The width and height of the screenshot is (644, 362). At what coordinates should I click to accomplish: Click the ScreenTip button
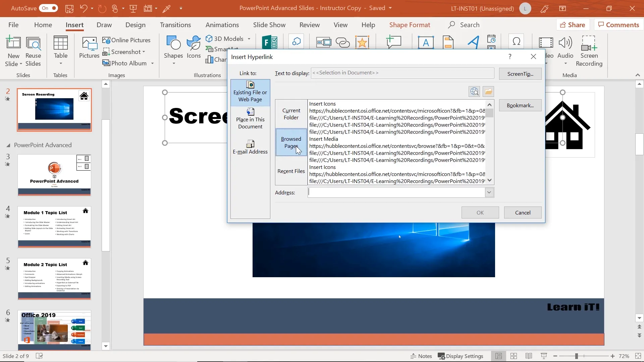[520, 74]
